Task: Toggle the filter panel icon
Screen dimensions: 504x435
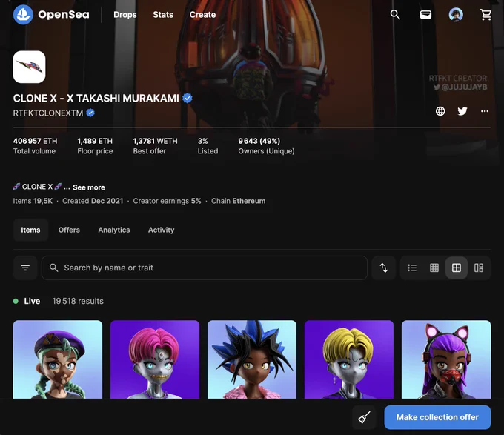Action: click(25, 268)
